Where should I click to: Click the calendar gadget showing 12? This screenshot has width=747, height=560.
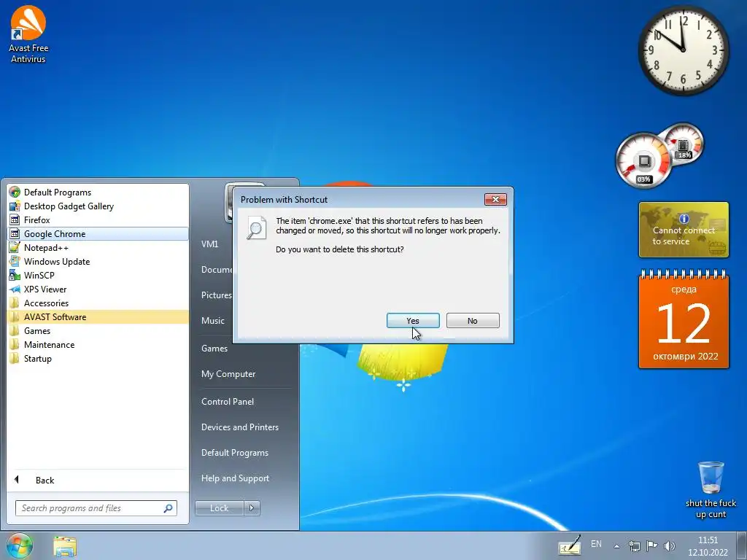[x=684, y=319]
